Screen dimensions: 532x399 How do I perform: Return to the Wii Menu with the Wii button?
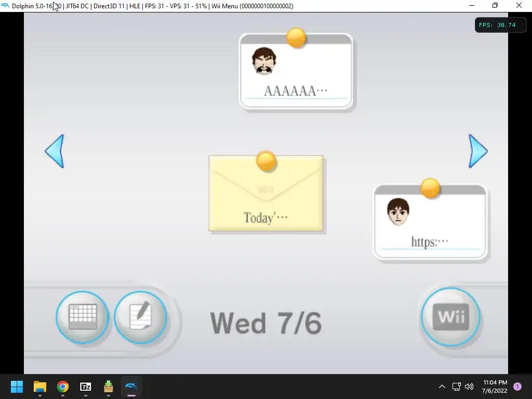click(x=450, y=317)
